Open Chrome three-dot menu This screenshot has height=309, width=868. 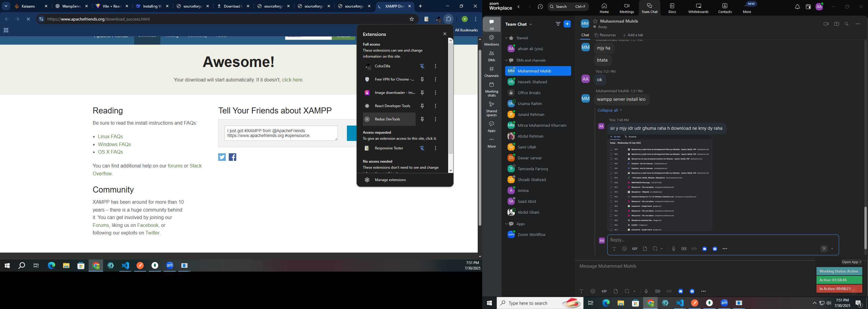(x=476, y=19)
